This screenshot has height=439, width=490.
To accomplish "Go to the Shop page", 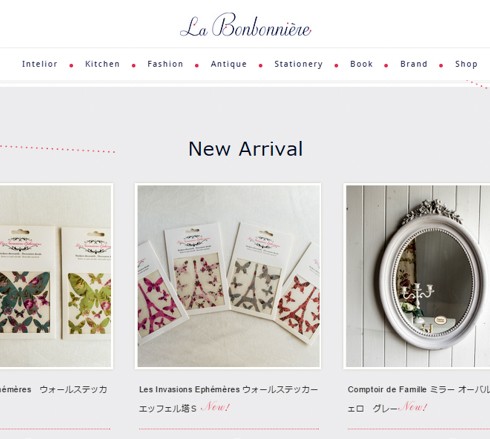I will tap(466, 64).
